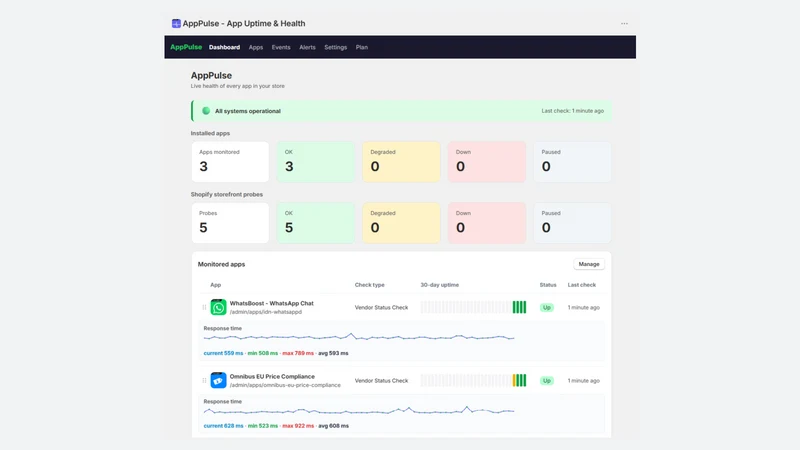Click the Probes 5 card

point(230,223)
